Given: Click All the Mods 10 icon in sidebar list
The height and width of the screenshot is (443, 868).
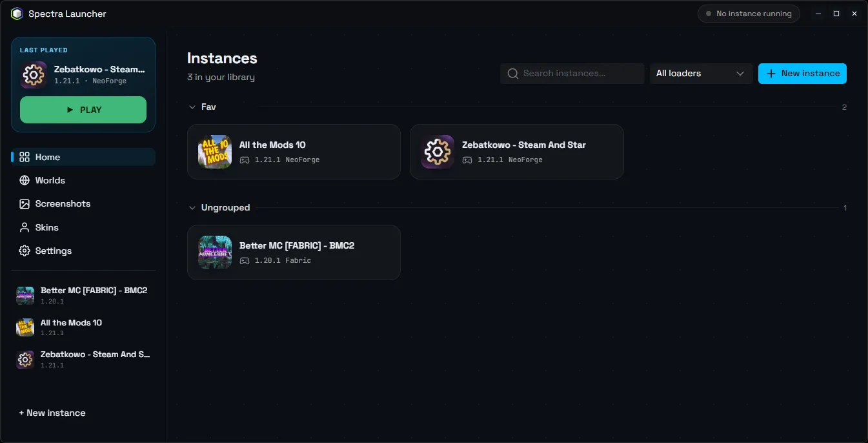Looking at the screenshot, I should 25,327.
